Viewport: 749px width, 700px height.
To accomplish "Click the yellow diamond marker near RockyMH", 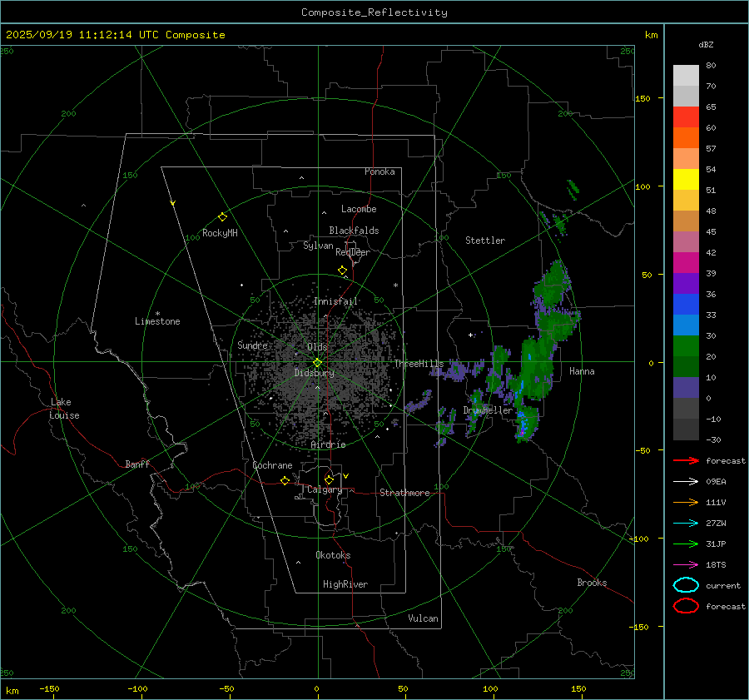I will click(x=222, y=216).
